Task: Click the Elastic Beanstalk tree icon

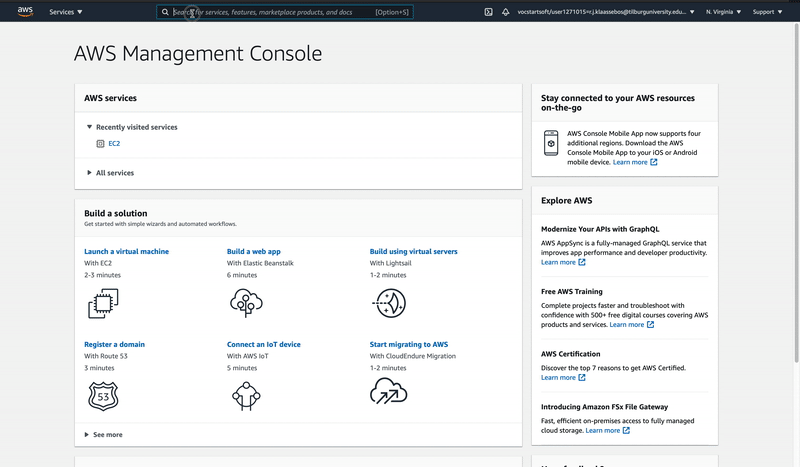Action: point(245,302)
